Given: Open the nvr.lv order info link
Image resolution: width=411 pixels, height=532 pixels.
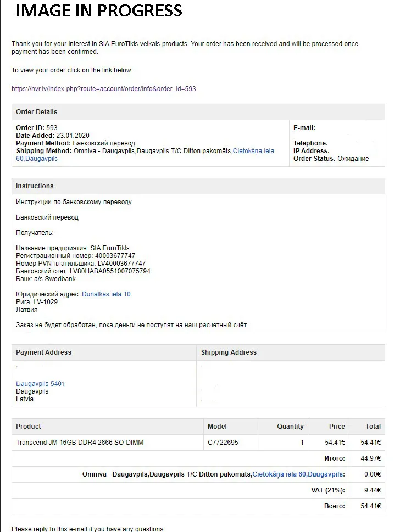Looking at the screenshot, I should [104, 89].
